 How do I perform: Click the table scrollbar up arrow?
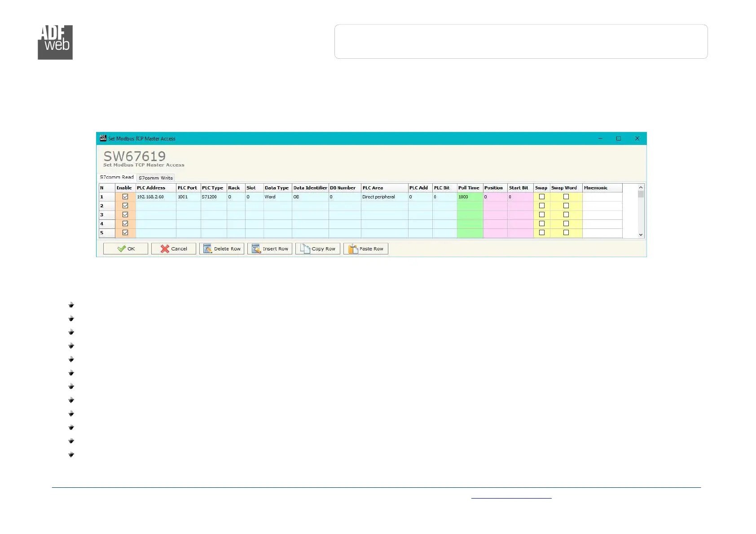tap(641, 188)
